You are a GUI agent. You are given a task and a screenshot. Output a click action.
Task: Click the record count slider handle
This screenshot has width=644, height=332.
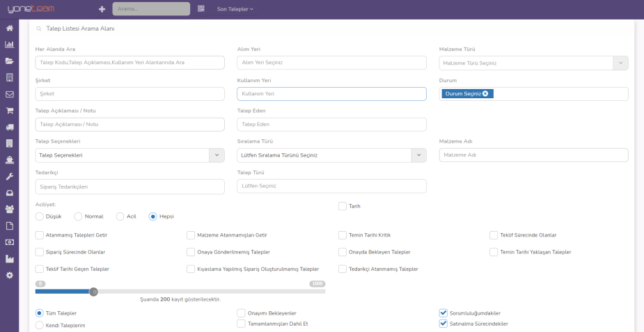(93, 292)
